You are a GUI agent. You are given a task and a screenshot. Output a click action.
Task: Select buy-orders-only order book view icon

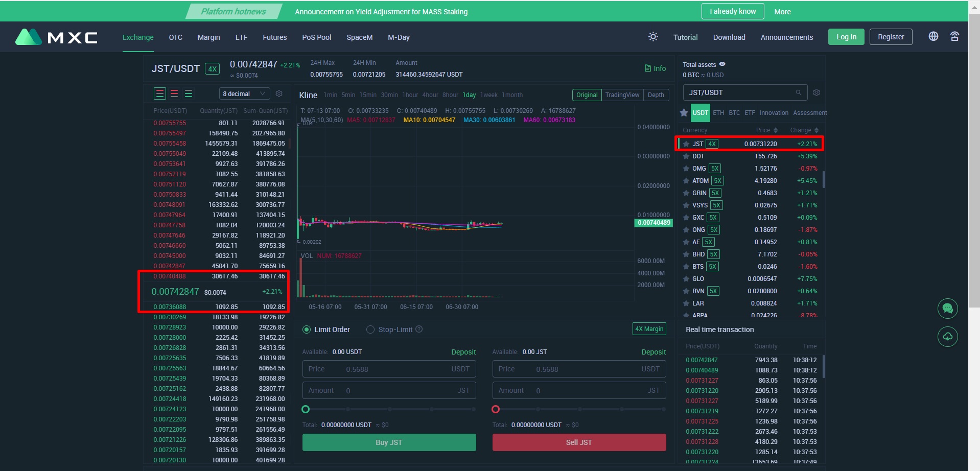(189, 93)
